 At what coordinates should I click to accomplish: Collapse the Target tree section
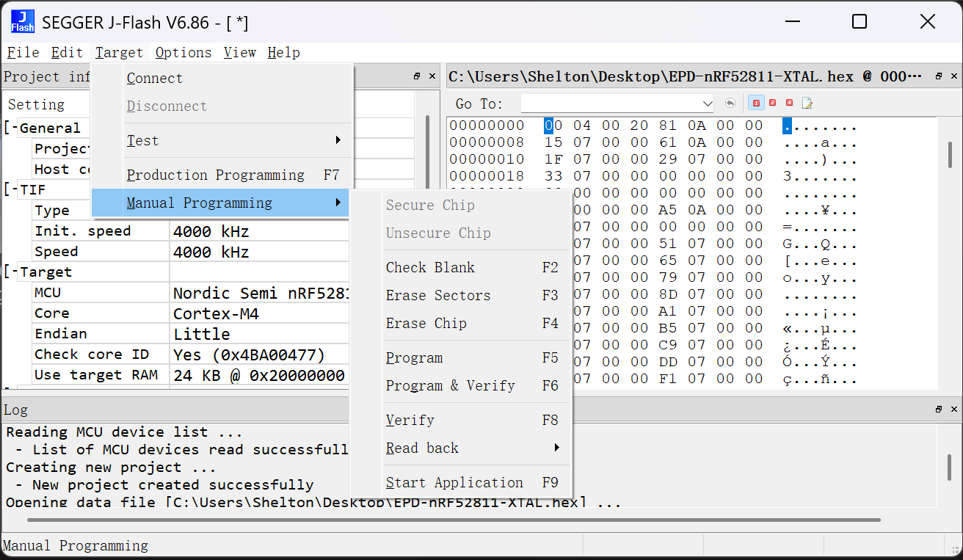pos(12,272)
